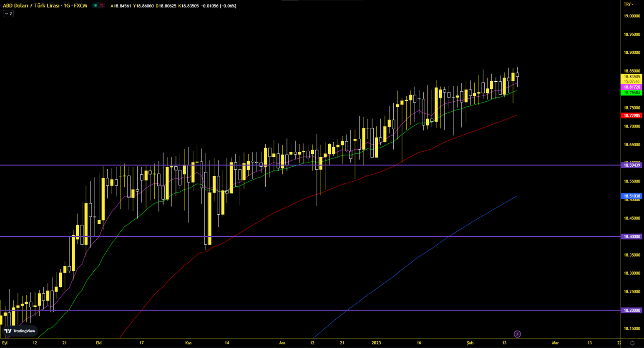Click the blue 18.51038 moving average label
This screenshot has height=348, width=644.
tap(631, 196)
